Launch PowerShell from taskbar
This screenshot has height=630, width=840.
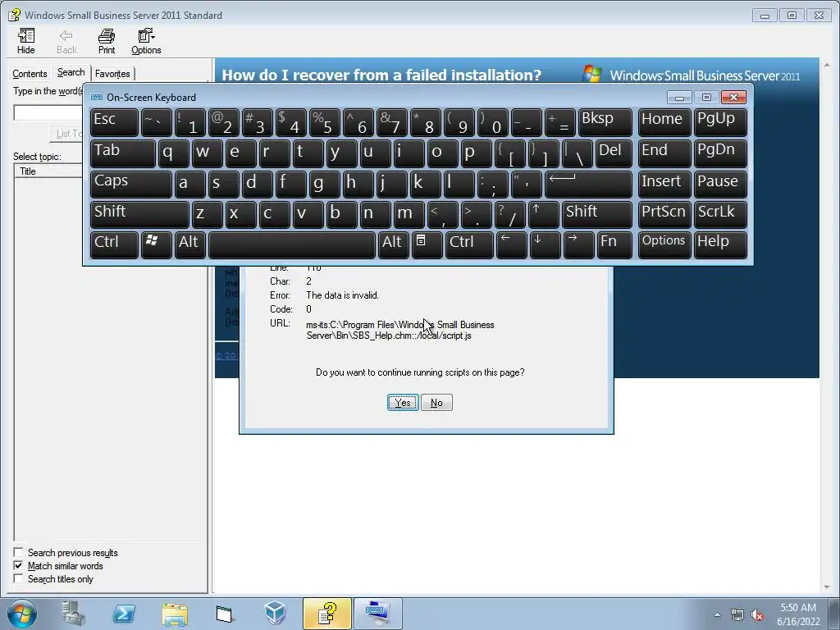click(x=124, y=614)
